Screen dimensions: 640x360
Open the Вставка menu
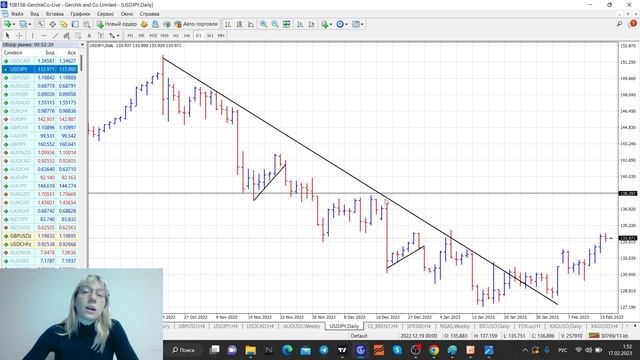55,14
